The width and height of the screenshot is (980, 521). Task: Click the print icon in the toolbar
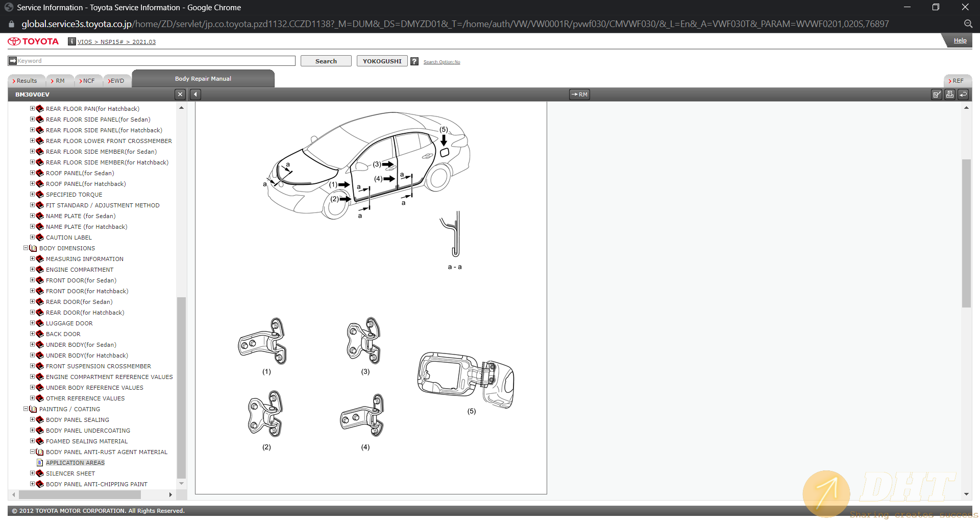[949, 94]
